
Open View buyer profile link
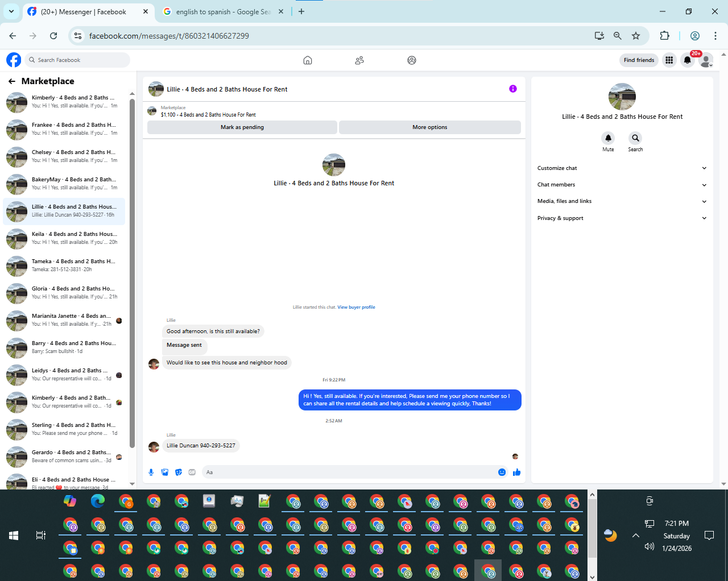coord(356,307)
